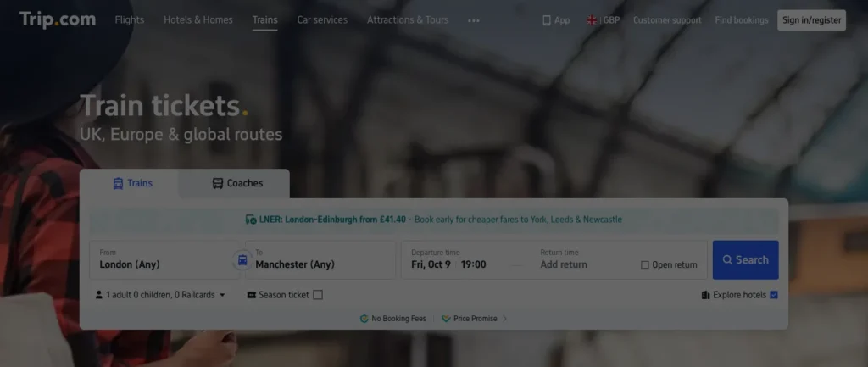Tick the Open return checkbox
The image size is (868, 367).
[x=645, y=264]
